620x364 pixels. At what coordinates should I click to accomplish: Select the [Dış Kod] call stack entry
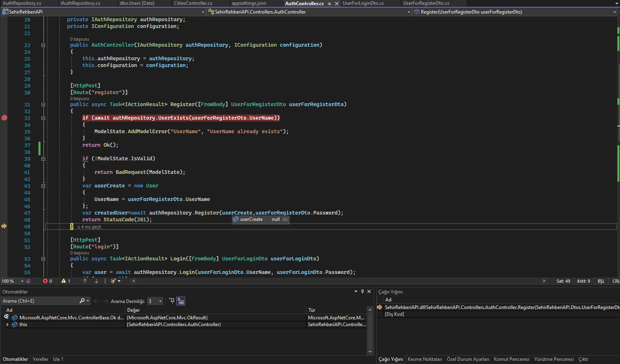pyautogui.click(x=394, y=314)
